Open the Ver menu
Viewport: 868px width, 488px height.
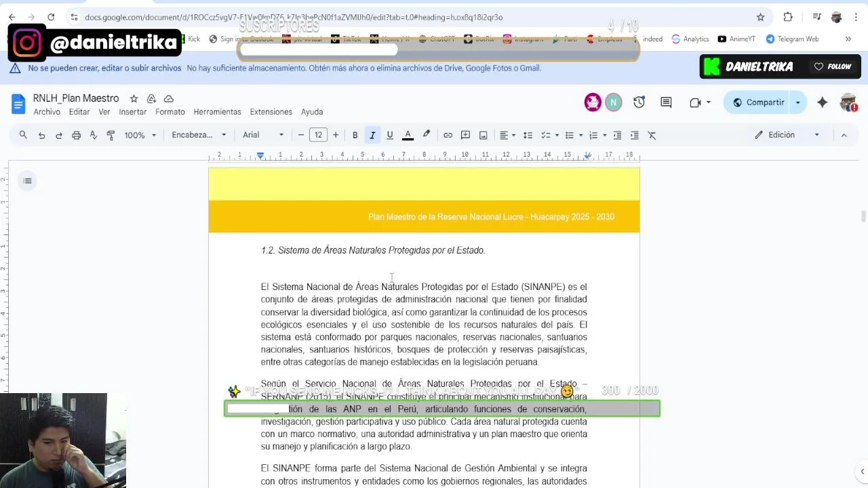coord(104,112)
